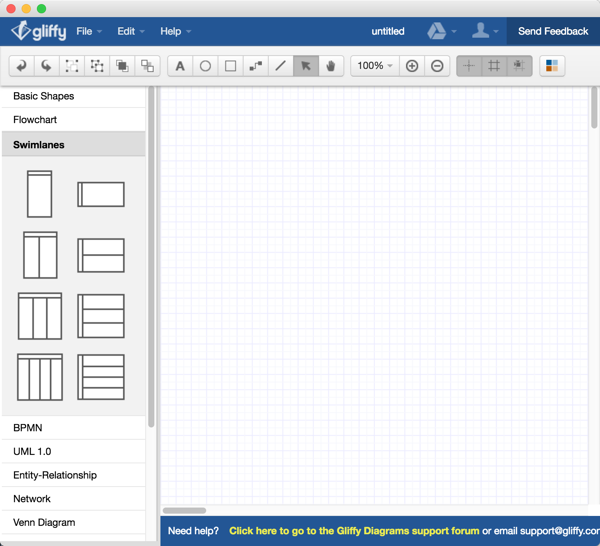Click the green macOS zoom window button
Image resolution: width=600 pixels, height=546 pixels.
(41, 8)
